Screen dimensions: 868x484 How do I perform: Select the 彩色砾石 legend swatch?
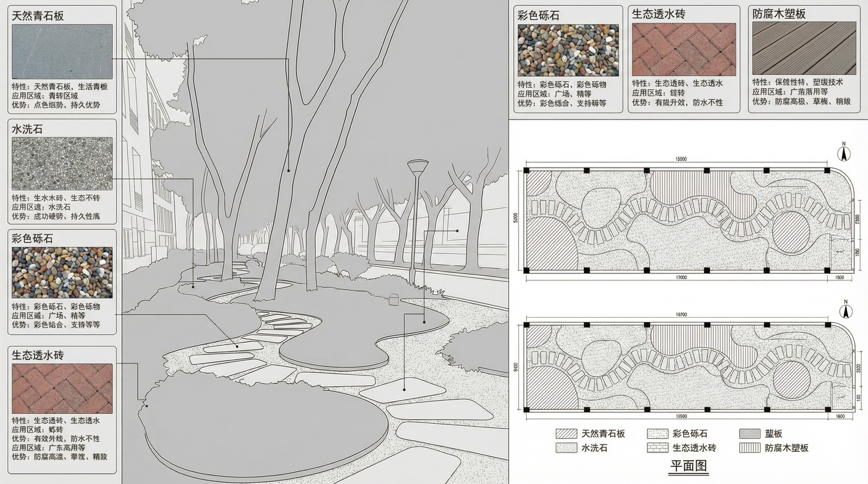coord(657,434)
